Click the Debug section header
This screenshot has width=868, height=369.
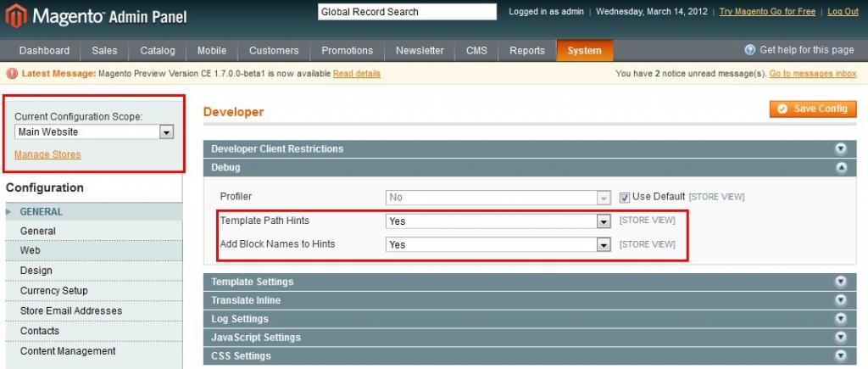[530, 167]
